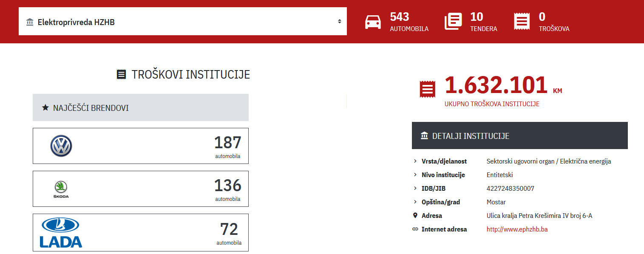Click the map pin icon next to Adresa
Image resolution: width=644 pixels, height=254 pixels.
click(x=415, y=215)
